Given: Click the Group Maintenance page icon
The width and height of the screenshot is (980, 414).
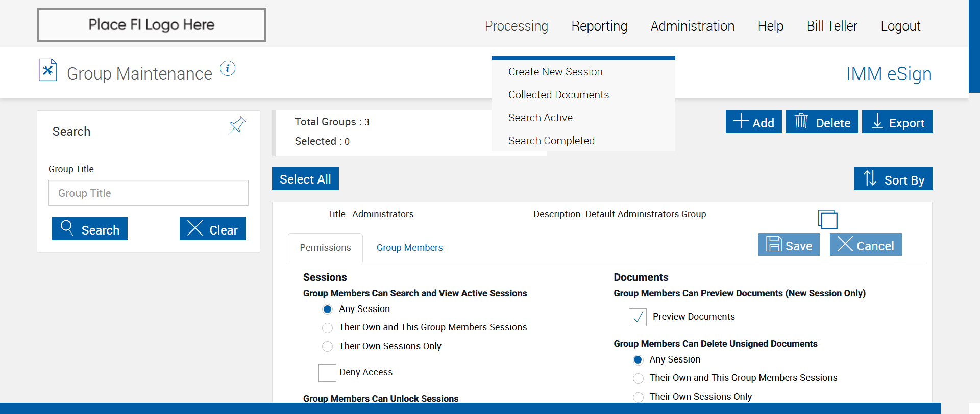Looking at the screenshot, I should [47, 70].
